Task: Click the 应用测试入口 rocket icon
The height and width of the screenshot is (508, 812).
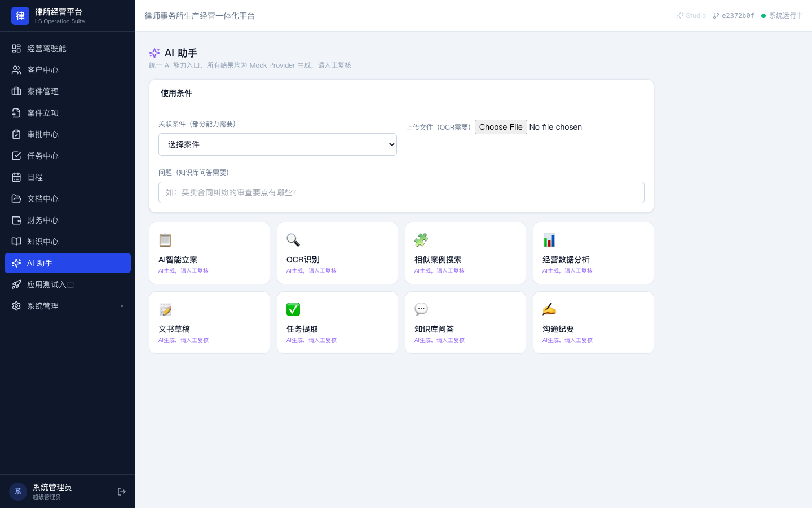Action: point(16,284)
